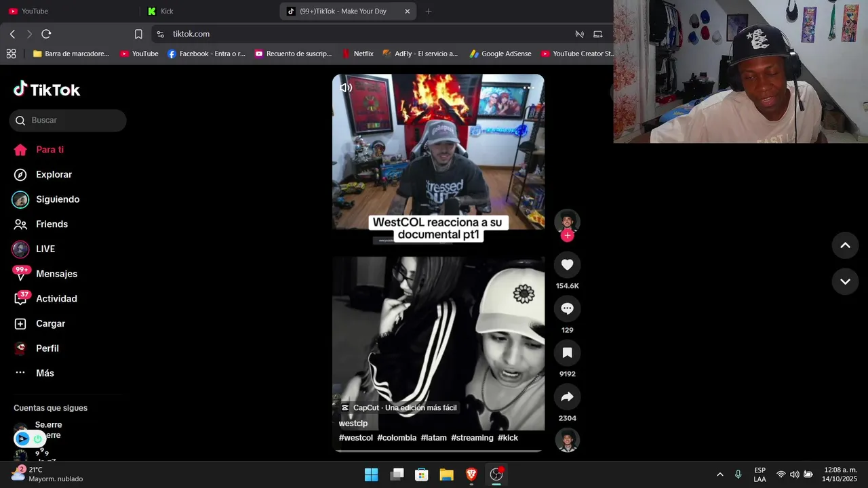Open AdFly bookmark
The height and width of the screenshot is (488, 868).
tap(420, 54)
